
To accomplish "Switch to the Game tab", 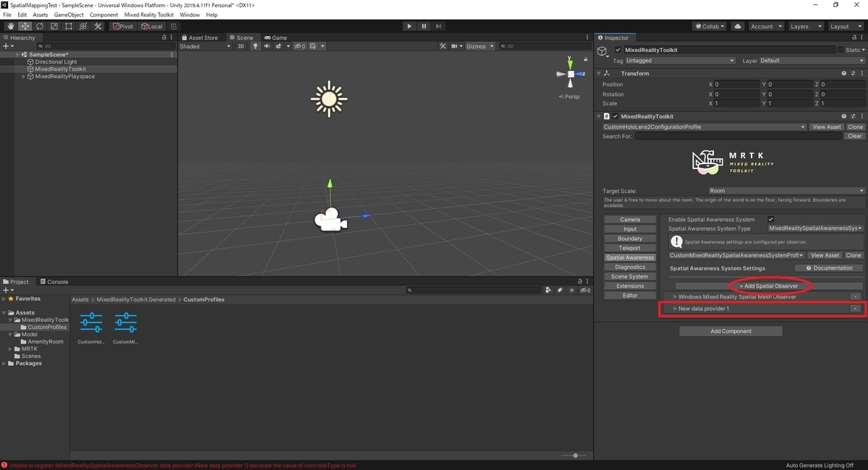I will coord(276,38).
